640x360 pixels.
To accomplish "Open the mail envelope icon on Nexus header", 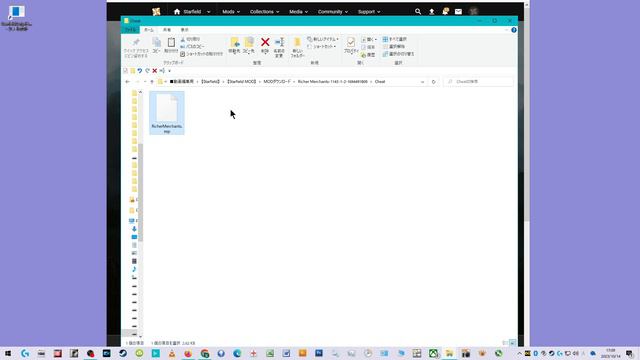I will point(458,12).
